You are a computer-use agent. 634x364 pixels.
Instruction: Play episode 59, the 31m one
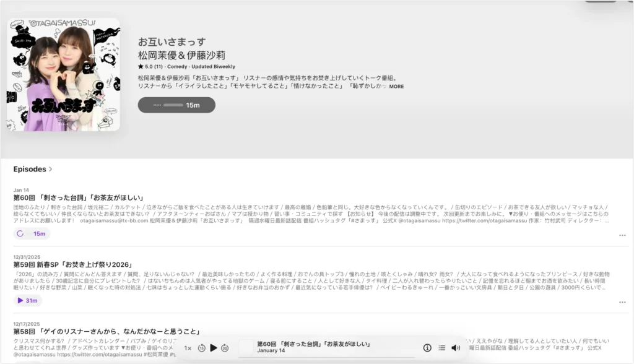click(x=27, y=300)
